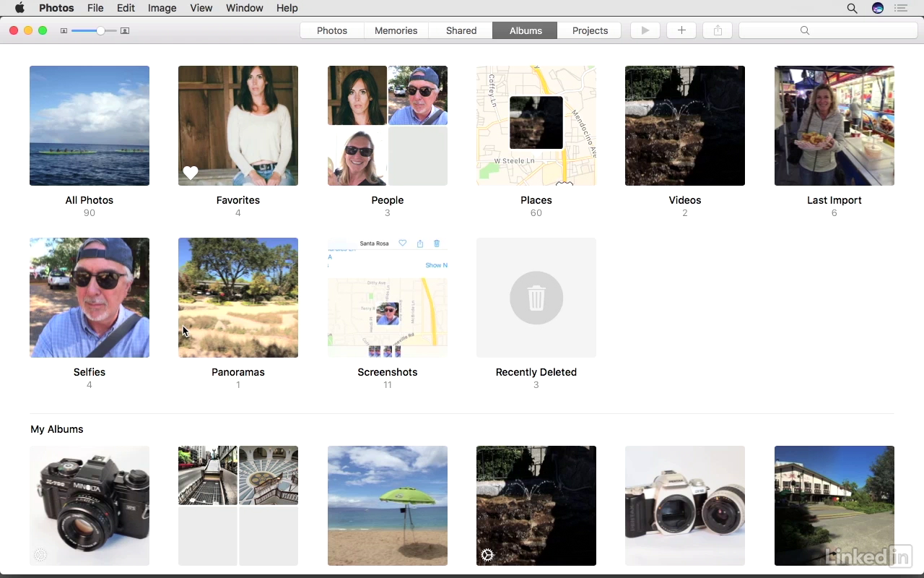Viewport: 924px width, 578px height.
Task: Click the "People" album label
Action: 388,200
